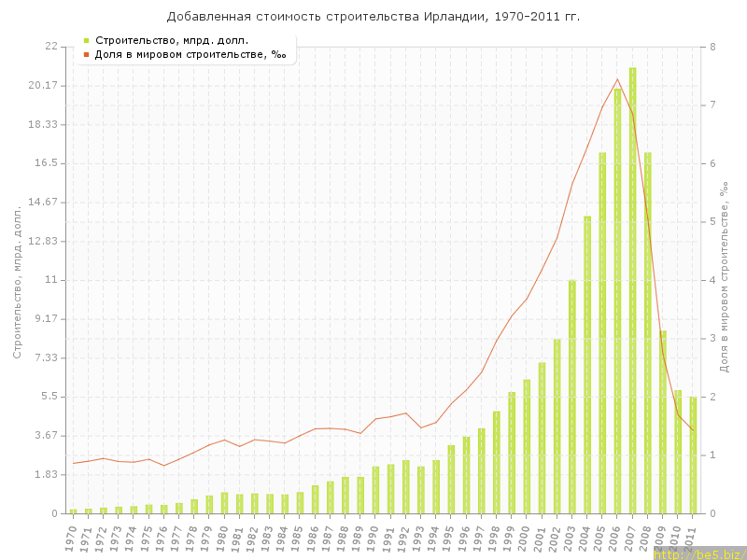Select the 2006 construction bar
Viewport: 747px width, 560px height.
point(617,301)
